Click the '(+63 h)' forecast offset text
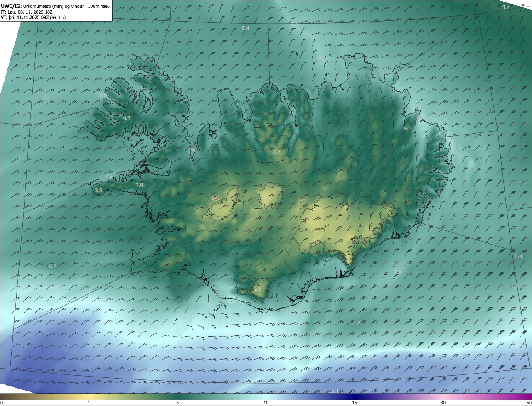 click(57, 17)
